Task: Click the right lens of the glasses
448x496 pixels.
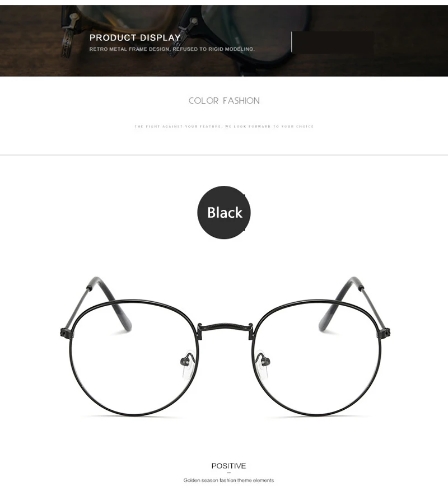Action: click(316, 358)
